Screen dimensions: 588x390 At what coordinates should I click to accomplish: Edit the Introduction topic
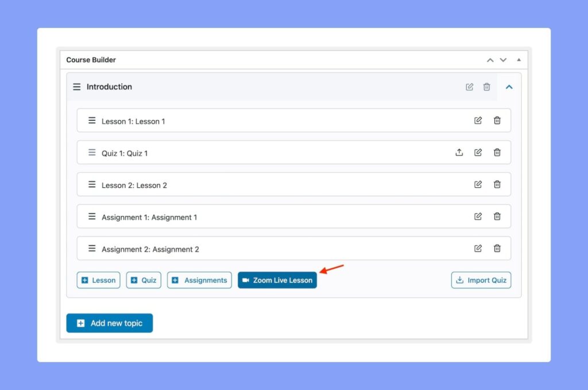coord(470,87)
